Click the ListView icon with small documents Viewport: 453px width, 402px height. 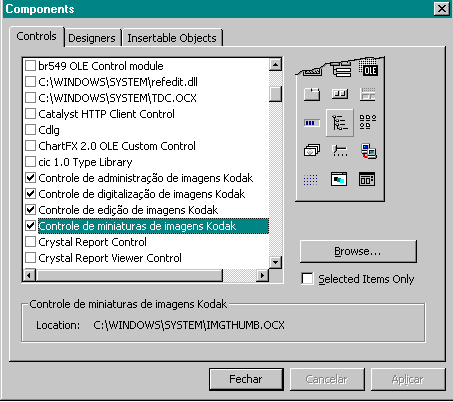click(368, 122)
